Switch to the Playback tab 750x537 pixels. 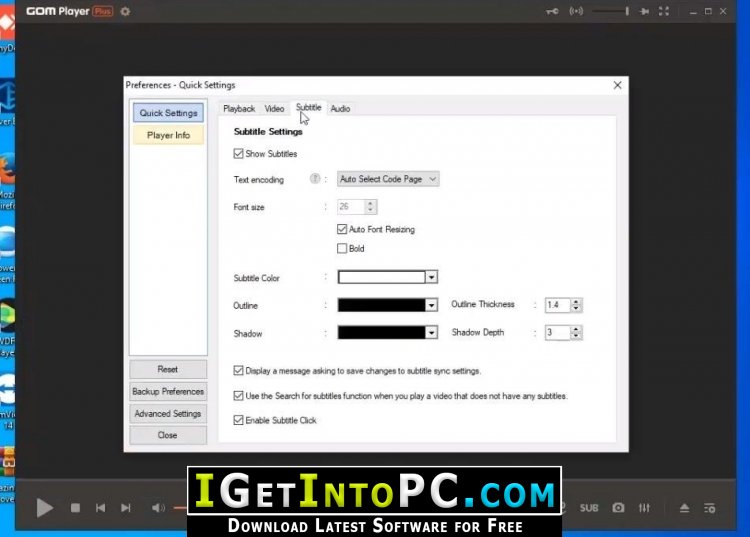[239, 109]
